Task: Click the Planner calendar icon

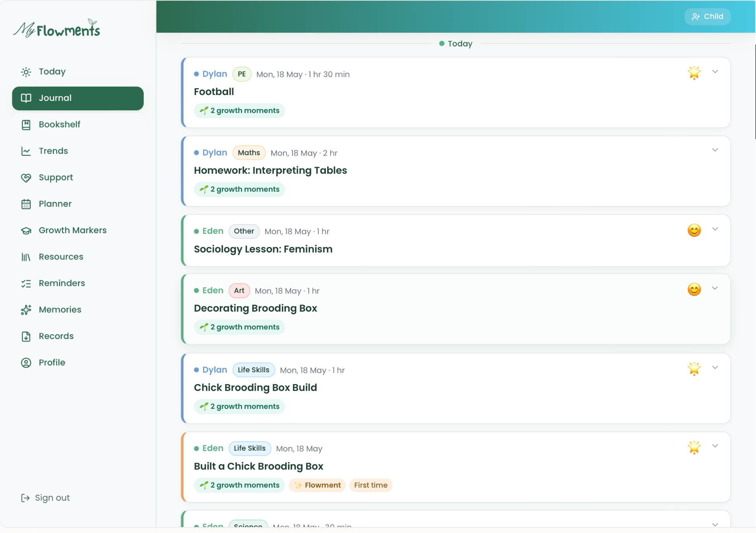Action: pyautogui.click(x=26, y=204)
